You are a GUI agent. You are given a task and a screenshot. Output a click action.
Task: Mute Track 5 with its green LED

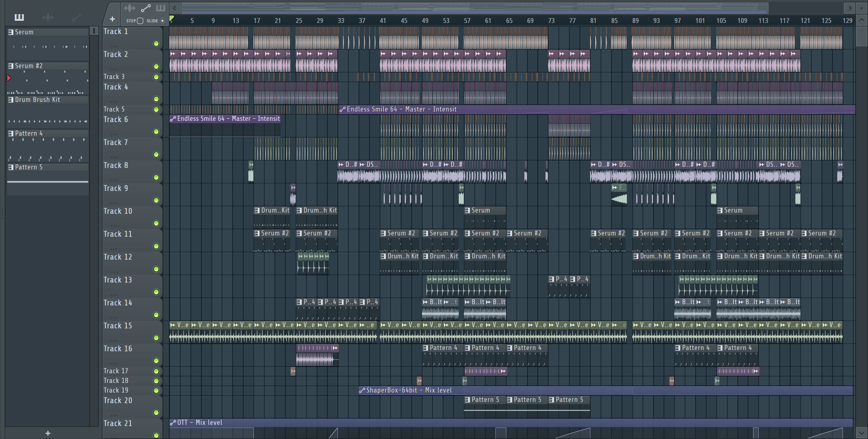pos(156,109)
